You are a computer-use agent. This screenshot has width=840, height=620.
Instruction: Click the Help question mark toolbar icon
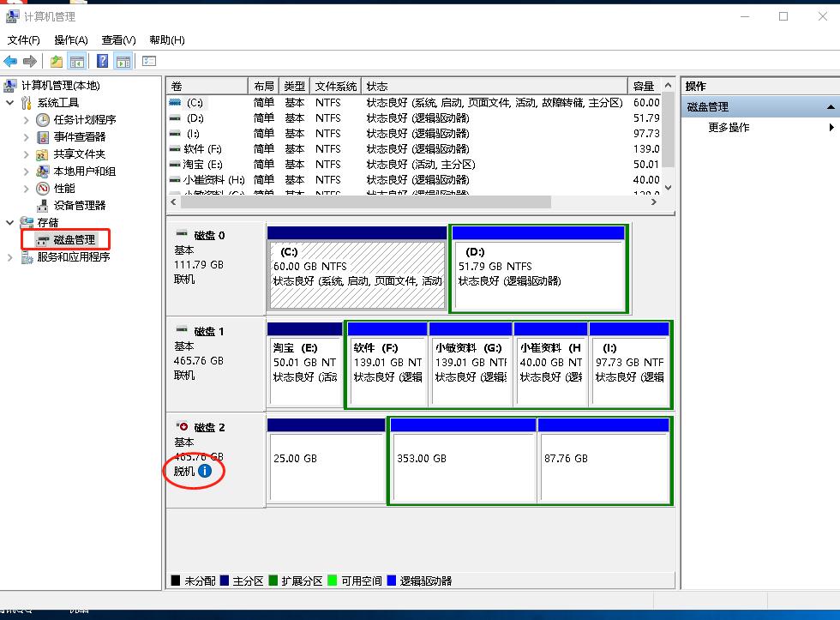pyautogui.click(x=102, y=61)
